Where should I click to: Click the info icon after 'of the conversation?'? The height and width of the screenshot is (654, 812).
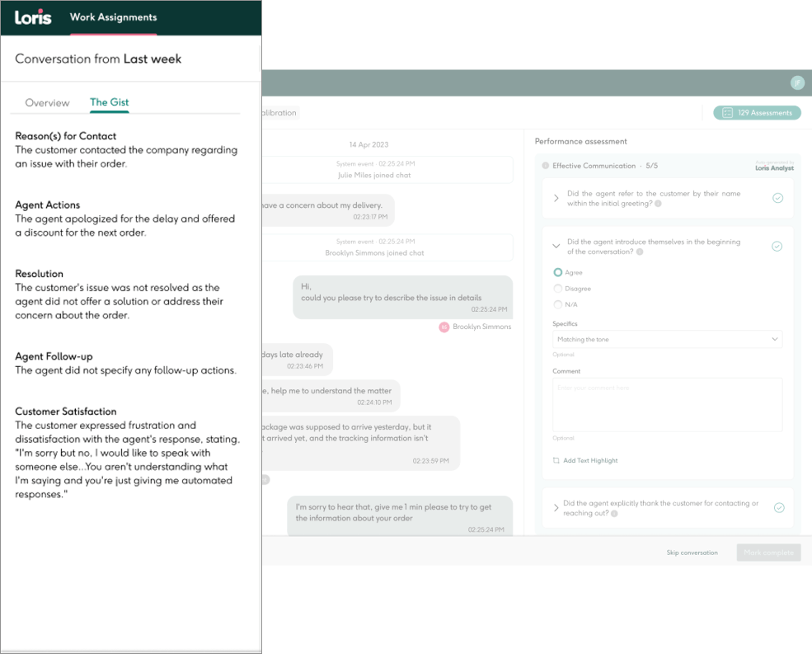point(641,252)
